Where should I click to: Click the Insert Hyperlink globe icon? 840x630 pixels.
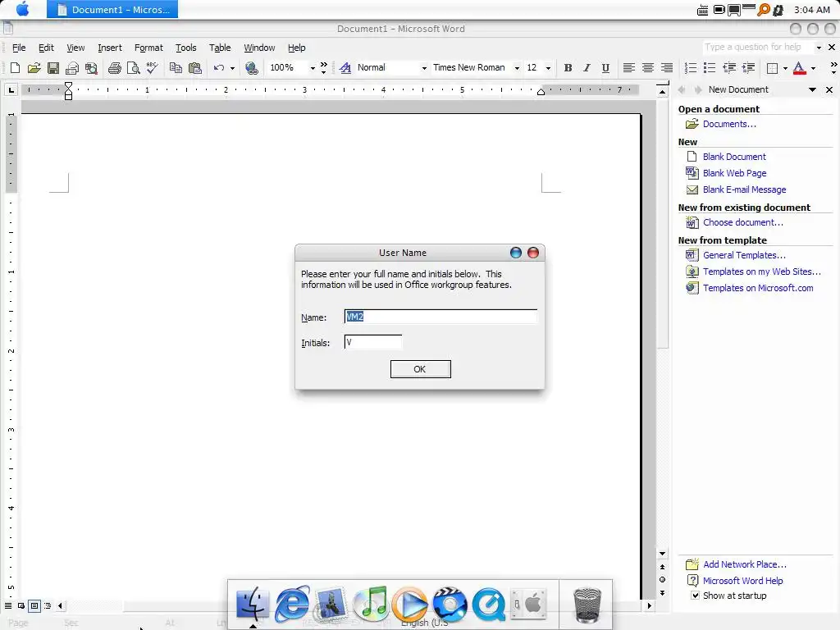coord(251,68)
